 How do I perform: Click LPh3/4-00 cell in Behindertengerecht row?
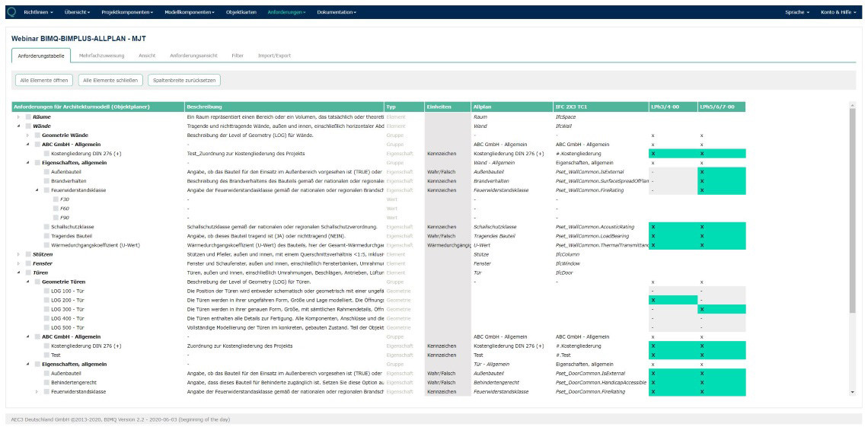673,382
